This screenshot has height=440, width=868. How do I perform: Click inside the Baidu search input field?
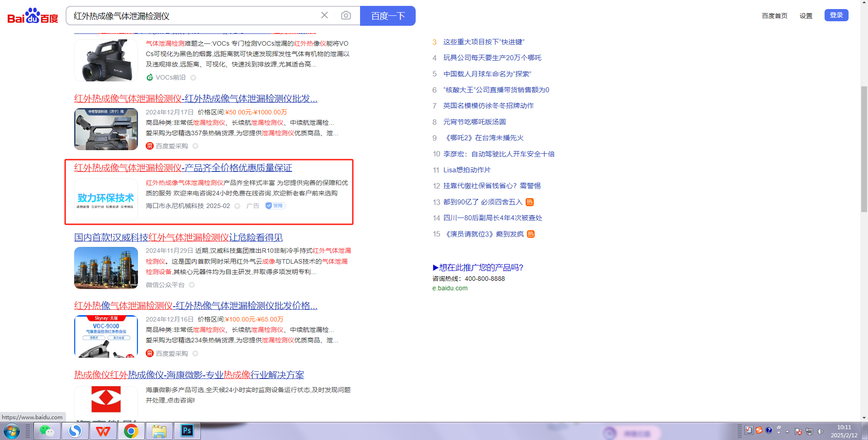194,16
